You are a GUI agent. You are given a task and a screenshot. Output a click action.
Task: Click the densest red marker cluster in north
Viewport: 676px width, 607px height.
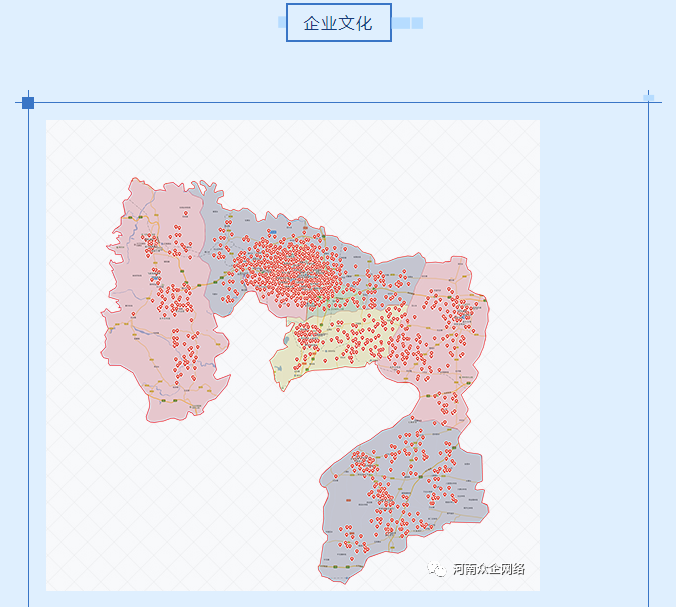[x=295, y=265]
